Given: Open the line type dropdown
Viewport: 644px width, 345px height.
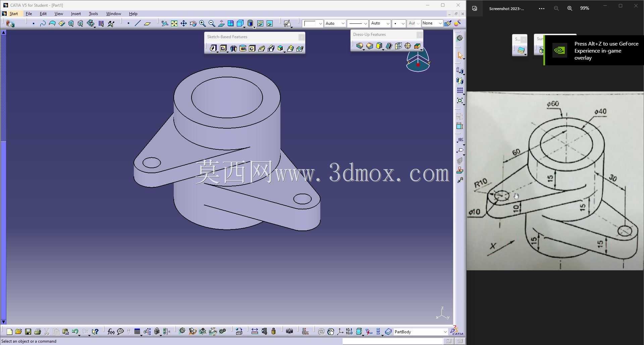Looking at the screenshot, I should [365, 23].
